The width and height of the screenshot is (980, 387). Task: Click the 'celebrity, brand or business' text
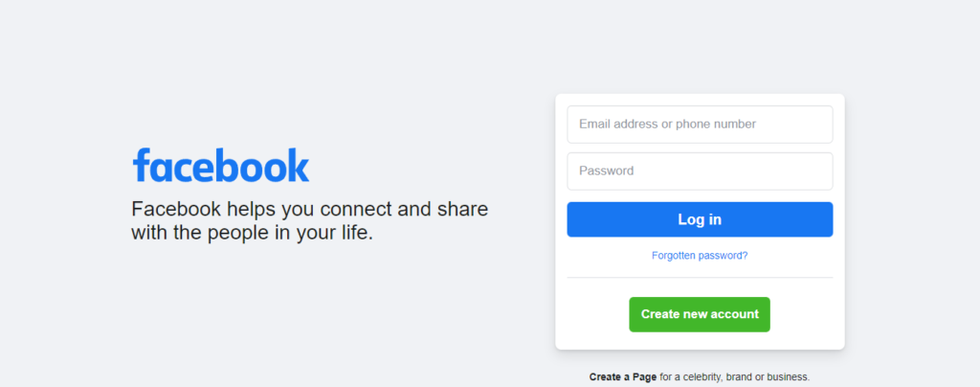click(746, 377)
